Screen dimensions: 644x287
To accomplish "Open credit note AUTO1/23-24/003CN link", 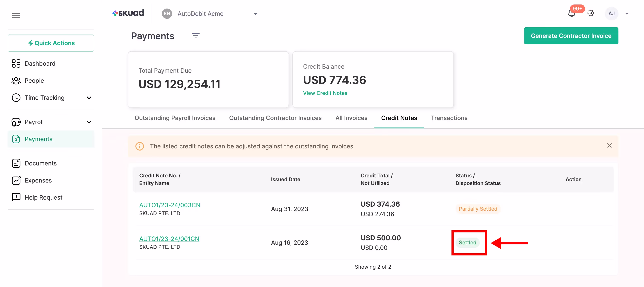I will [x=170, y=205].
